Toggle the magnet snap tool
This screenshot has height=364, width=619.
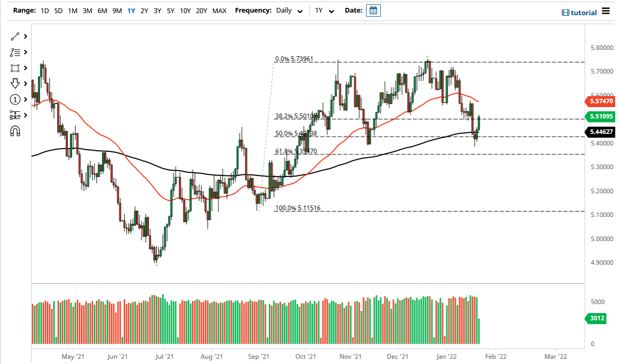[x=15, y=131]
